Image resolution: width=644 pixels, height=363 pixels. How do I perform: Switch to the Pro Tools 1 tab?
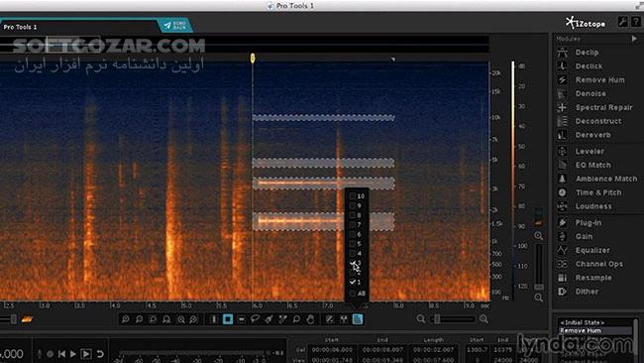20,27
